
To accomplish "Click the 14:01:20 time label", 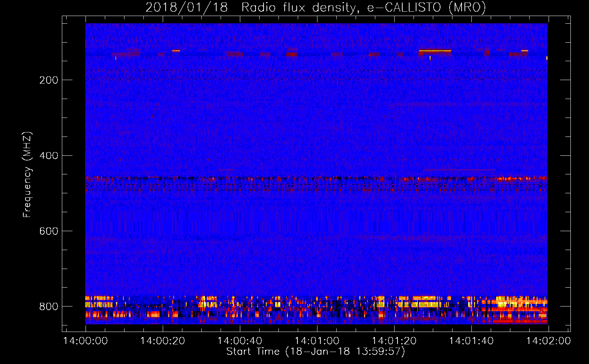I will (x=394, y=341).
